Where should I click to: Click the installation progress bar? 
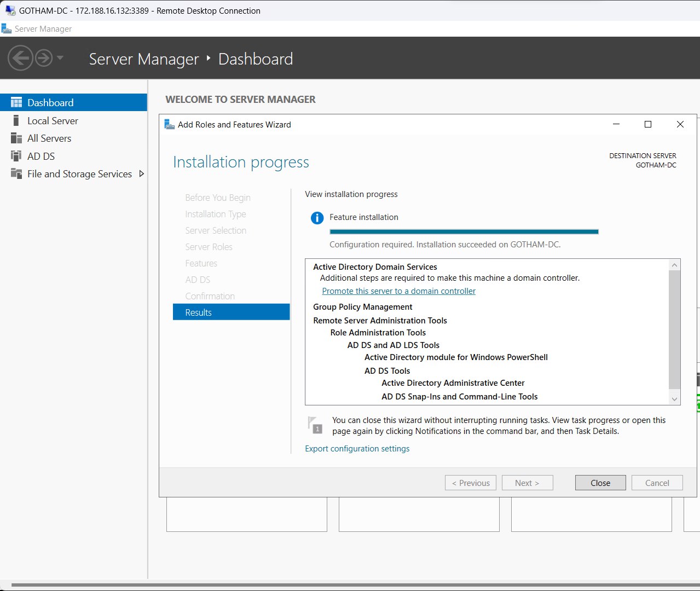[x=463, y=231]
